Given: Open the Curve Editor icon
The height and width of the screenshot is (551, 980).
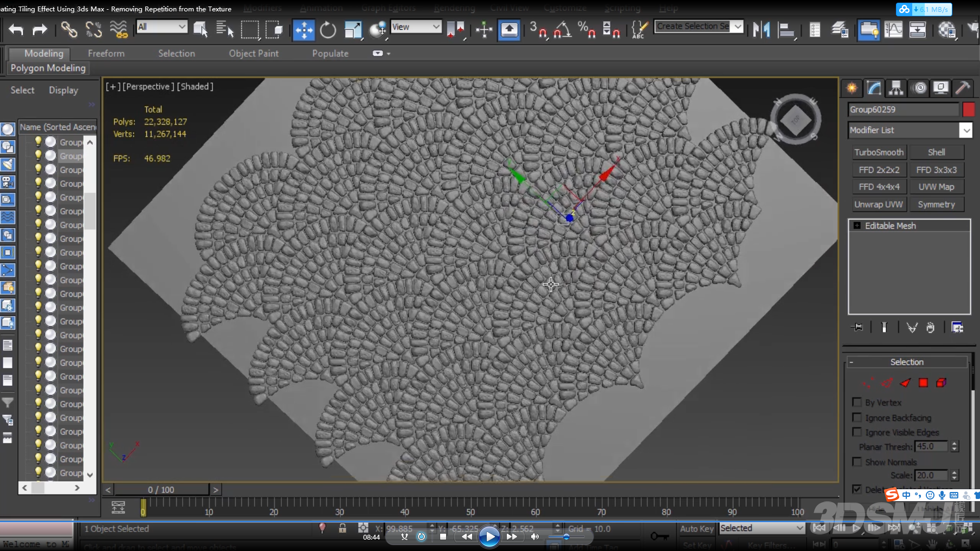Looking at the screenshot, I should coord(893,30).
